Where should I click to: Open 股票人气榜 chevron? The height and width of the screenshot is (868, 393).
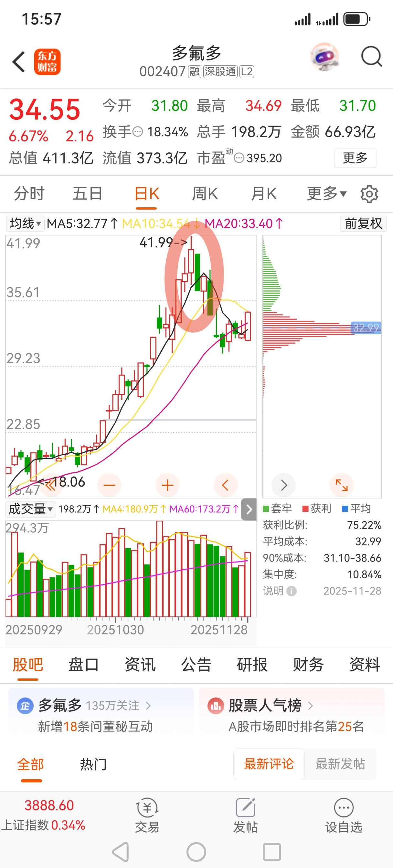click(x=310, y=706)
